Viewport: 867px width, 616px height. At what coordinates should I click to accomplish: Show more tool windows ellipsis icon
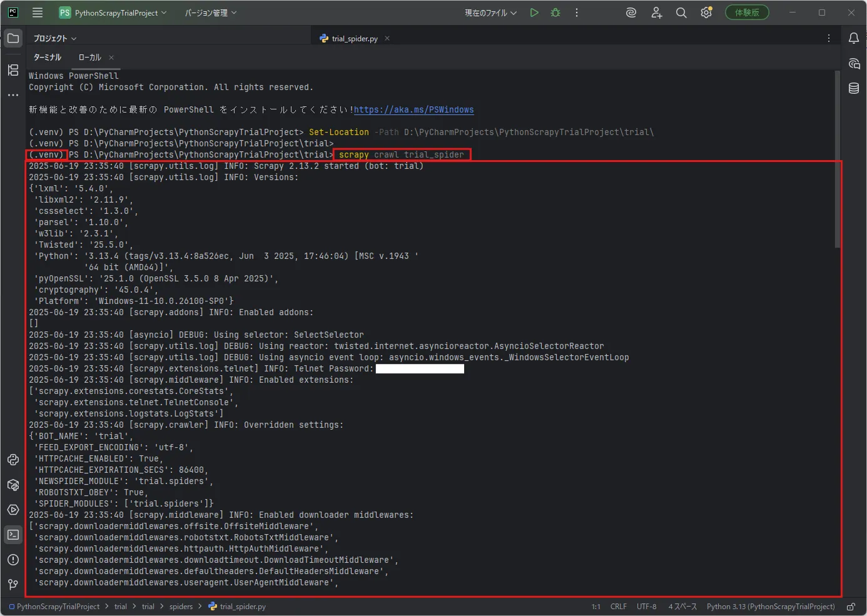point(13,95)
